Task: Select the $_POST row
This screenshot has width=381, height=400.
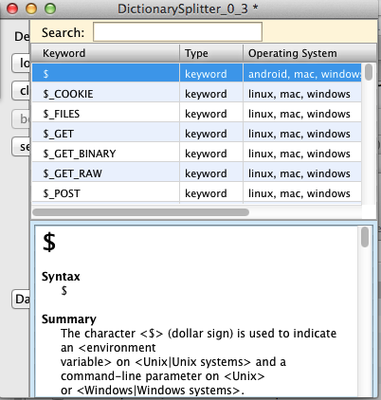Action: click(x=197, y=193)
